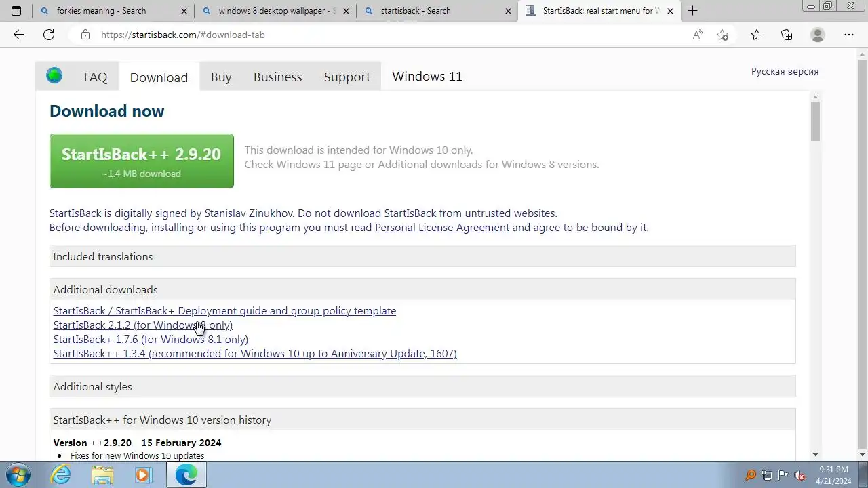Click the StartIsBack globe logo
868x488 pixels.
point(54,76)
